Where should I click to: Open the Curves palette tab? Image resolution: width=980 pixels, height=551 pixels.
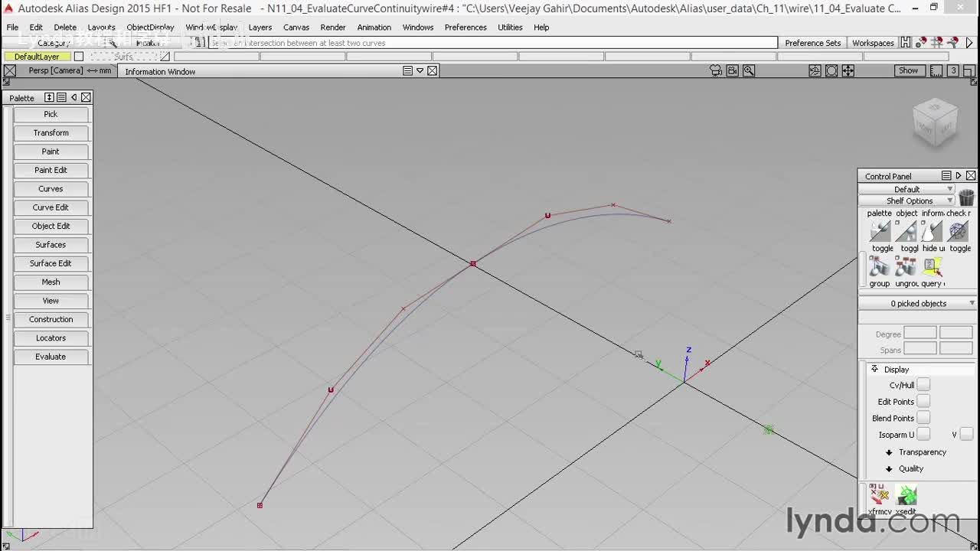click(51, 189)
